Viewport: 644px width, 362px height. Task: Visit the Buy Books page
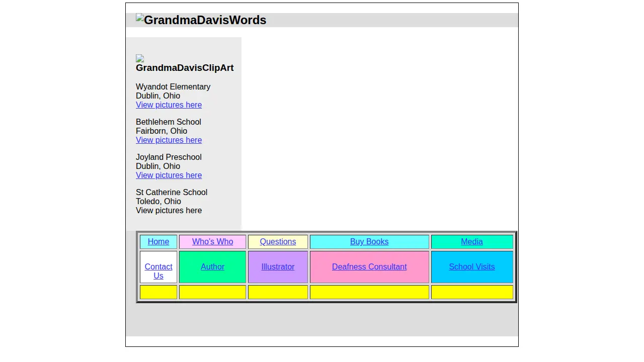pyautogui.click(x=369, y=242)
